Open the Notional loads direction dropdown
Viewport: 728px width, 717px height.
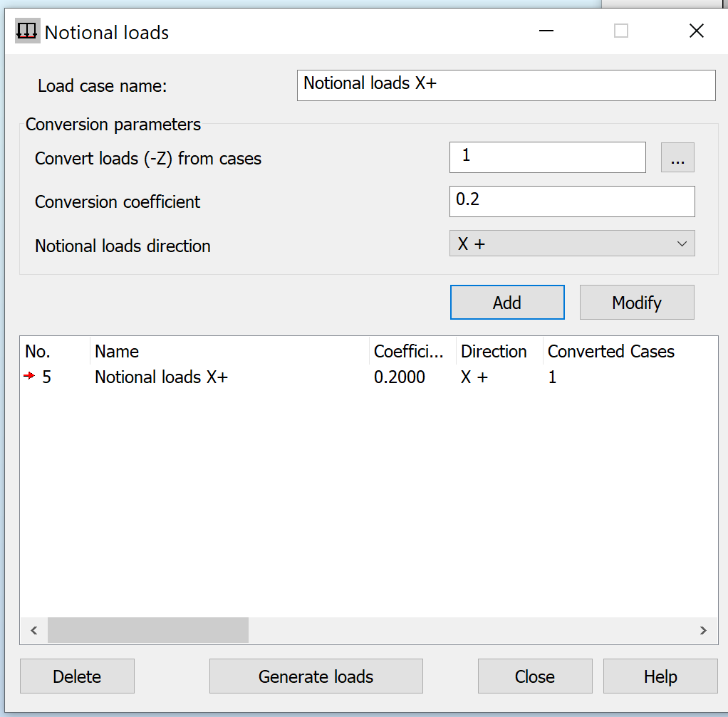(572, 243)
